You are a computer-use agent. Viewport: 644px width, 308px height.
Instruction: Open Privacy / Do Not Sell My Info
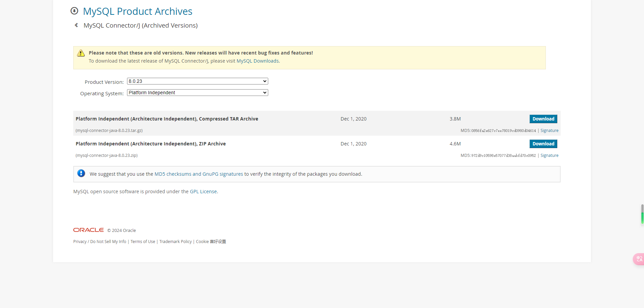(100, 242)
